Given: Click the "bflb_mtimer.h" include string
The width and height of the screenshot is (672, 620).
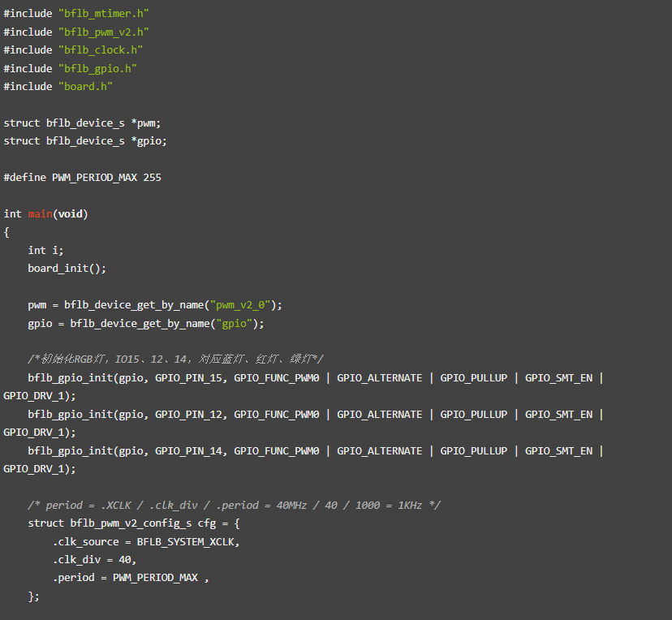Looking at the screenshot, I should (103, 14).
